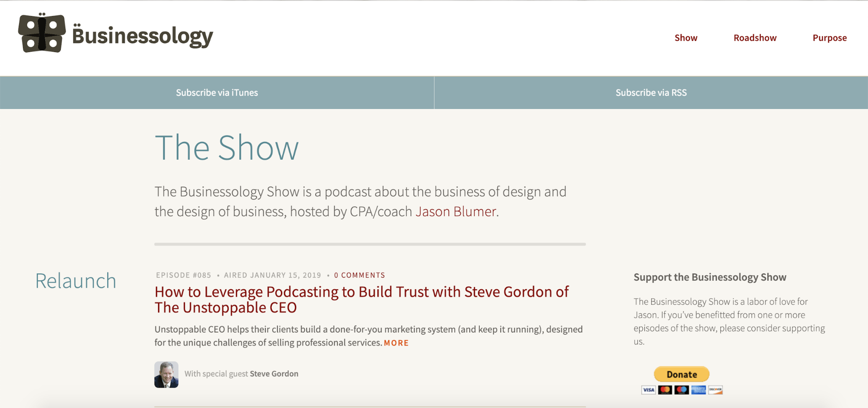868x408 pixels.
Task: Open the Roadshow nav menu item
Action: pos(755,38)
